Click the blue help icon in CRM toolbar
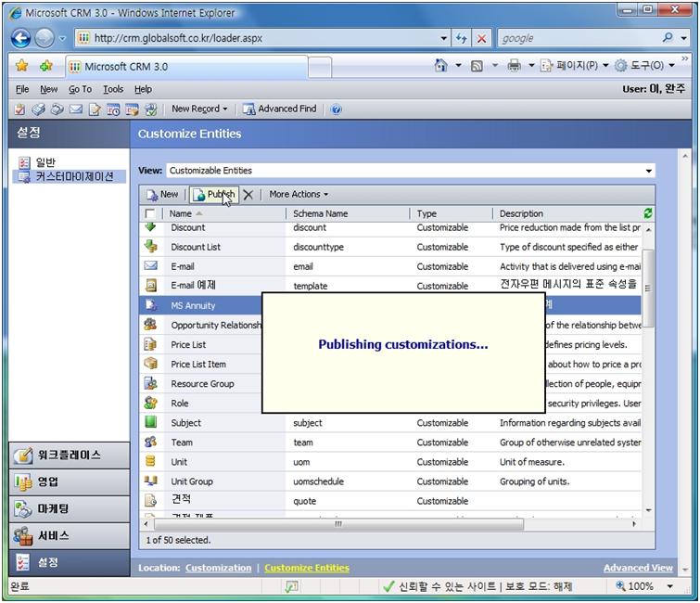The image size is (700, 603). (x=337, y=109)
